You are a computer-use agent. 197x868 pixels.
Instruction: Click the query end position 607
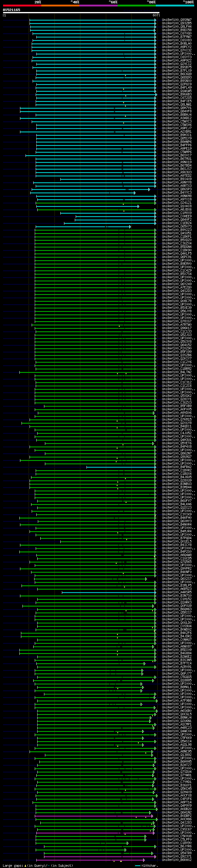click(155, 15)
